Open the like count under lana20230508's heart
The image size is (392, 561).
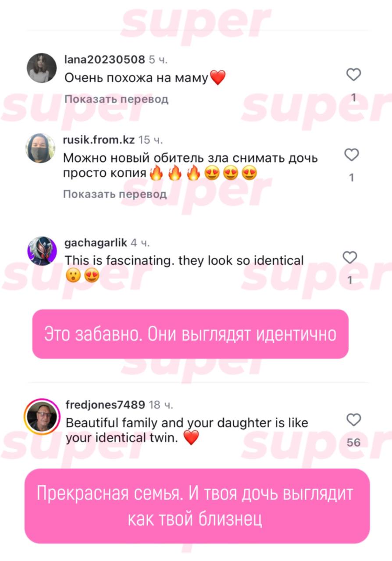tap(354, 98)
